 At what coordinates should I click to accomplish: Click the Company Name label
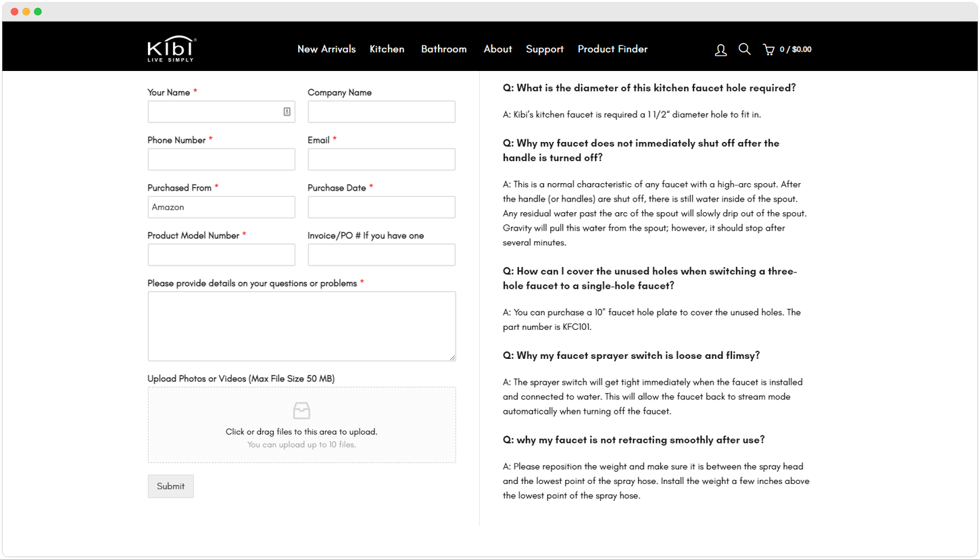340,93
